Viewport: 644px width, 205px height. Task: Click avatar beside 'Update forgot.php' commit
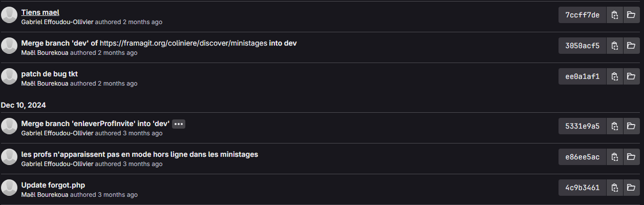(9, 187)
